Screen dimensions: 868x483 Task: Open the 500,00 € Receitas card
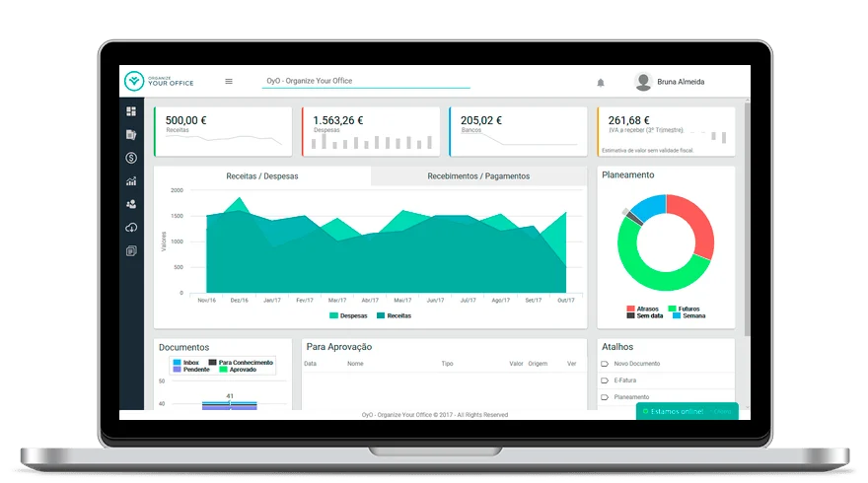(223, 132)
